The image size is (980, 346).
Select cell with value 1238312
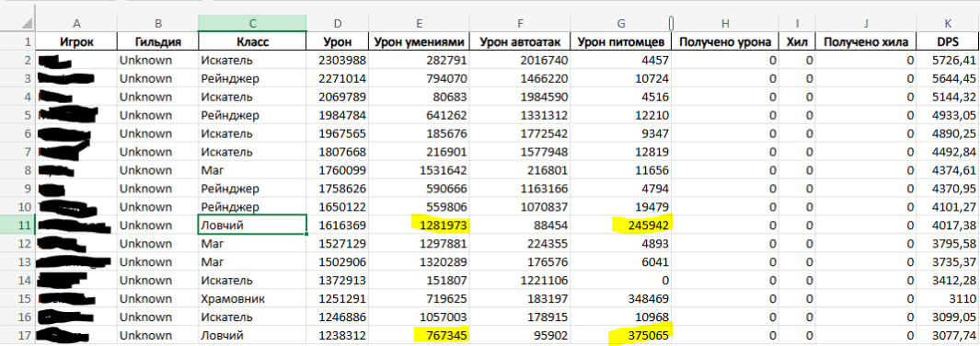click(338, 335)
